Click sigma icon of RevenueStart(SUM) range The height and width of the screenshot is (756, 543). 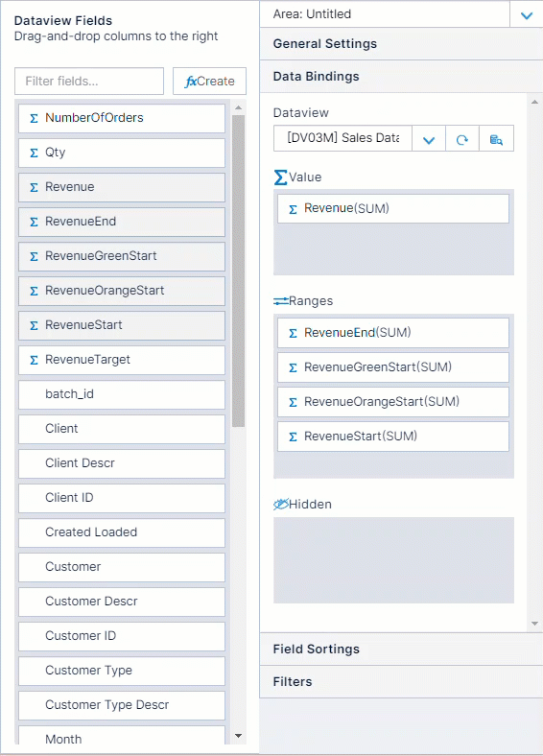coord(293,437)
